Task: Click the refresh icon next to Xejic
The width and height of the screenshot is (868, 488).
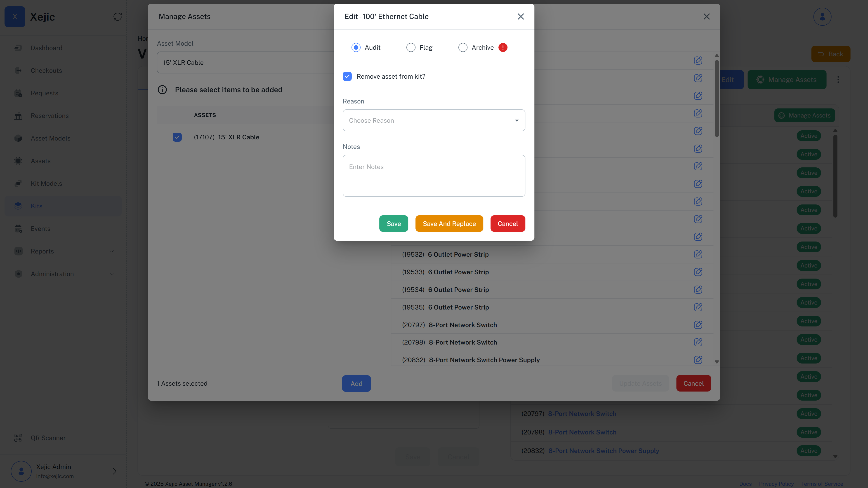Action: tap(117, 16)
